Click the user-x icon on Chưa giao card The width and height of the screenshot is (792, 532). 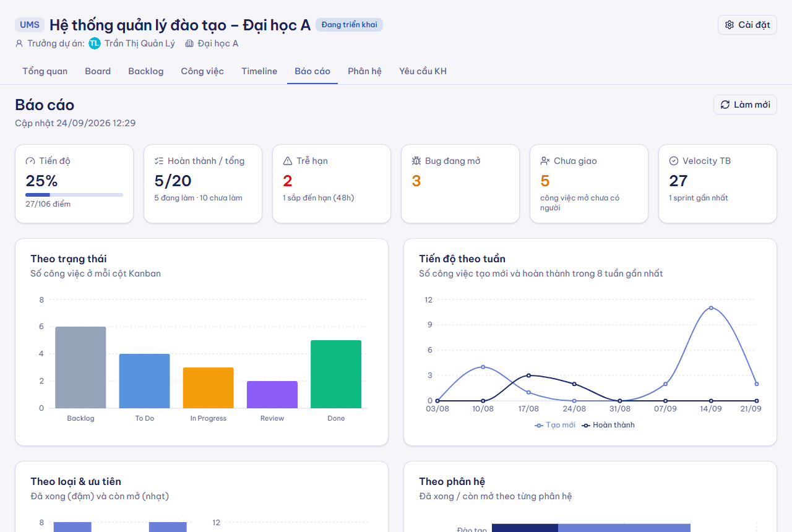(x=545, y=161)
